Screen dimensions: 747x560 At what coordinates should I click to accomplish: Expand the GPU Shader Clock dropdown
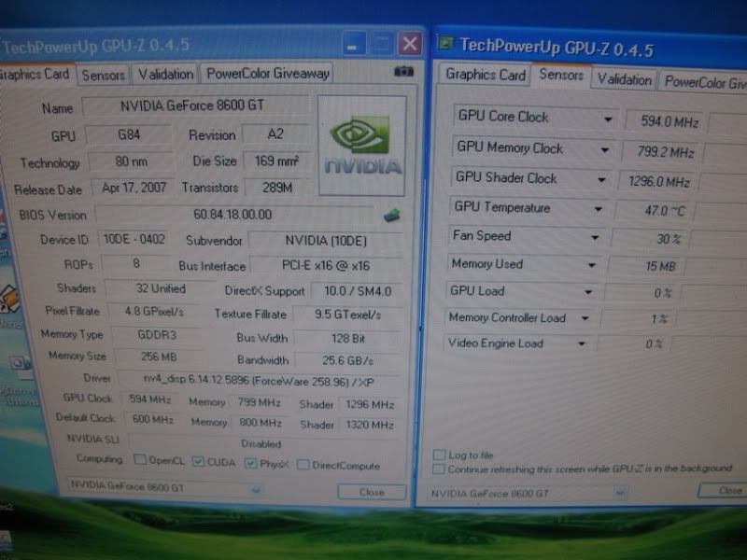click(x=601, y=179)
